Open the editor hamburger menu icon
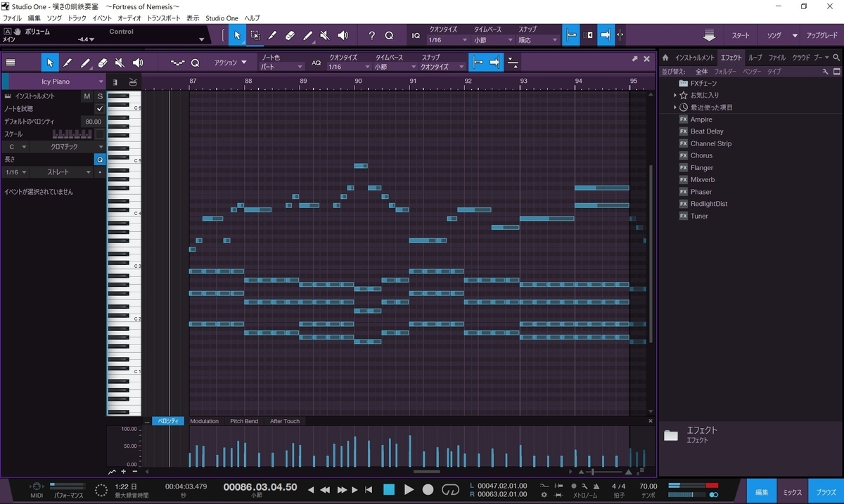Screen dimensions: 844x504 (x=11, y=63)
